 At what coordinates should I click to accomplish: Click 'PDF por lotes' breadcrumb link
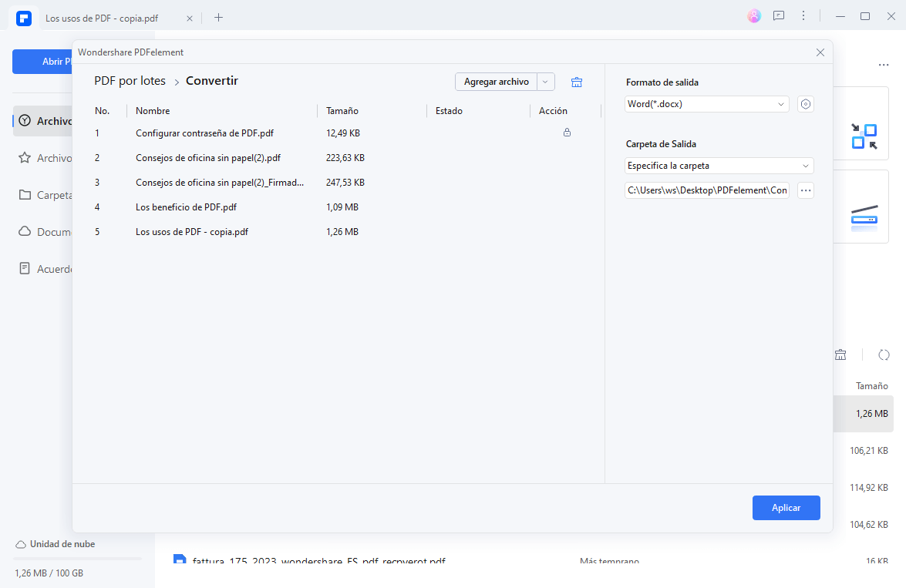point(130,81)
